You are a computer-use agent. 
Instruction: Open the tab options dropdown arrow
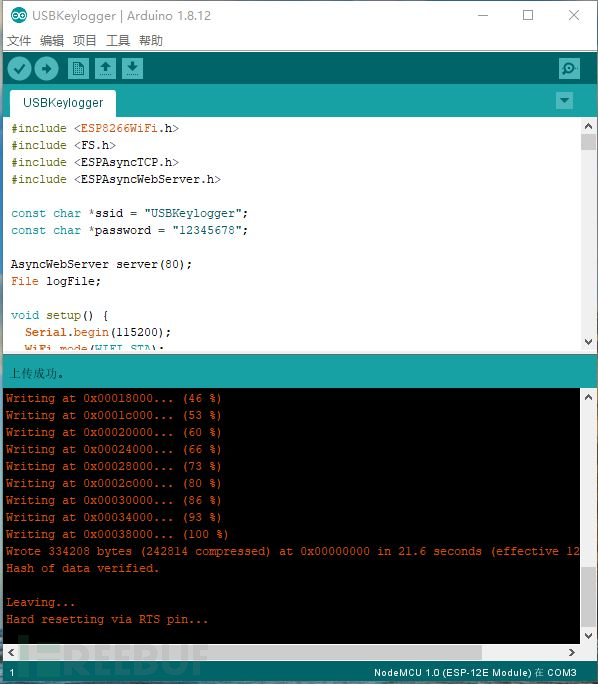pos(564,100)
